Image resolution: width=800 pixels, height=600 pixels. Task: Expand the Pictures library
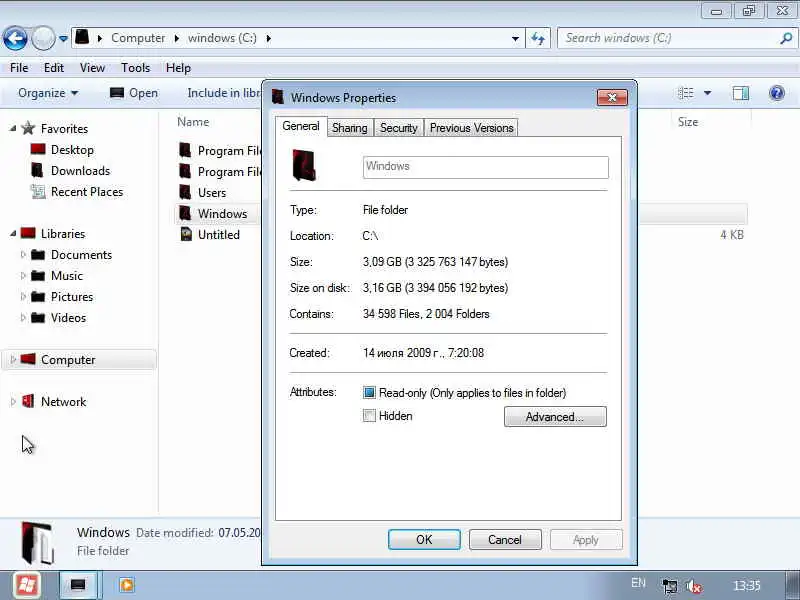(x=22, y=296)
